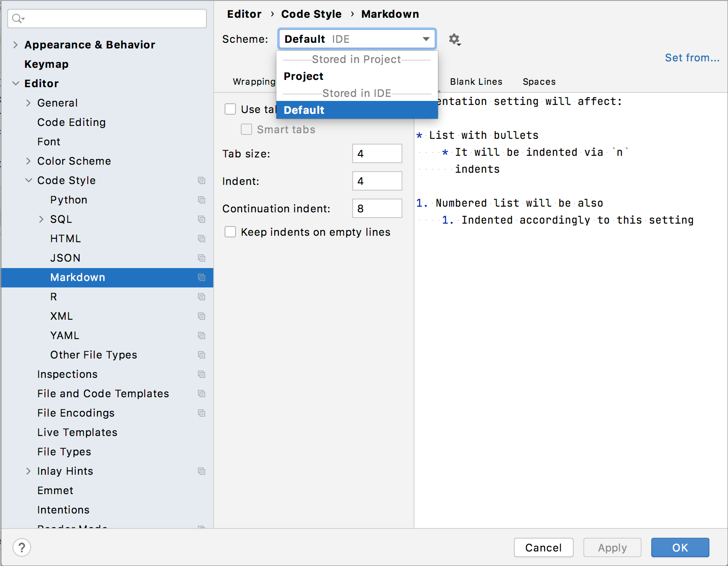Open the Spaces tab
The image size is (728, 566).
click(539, 82)
